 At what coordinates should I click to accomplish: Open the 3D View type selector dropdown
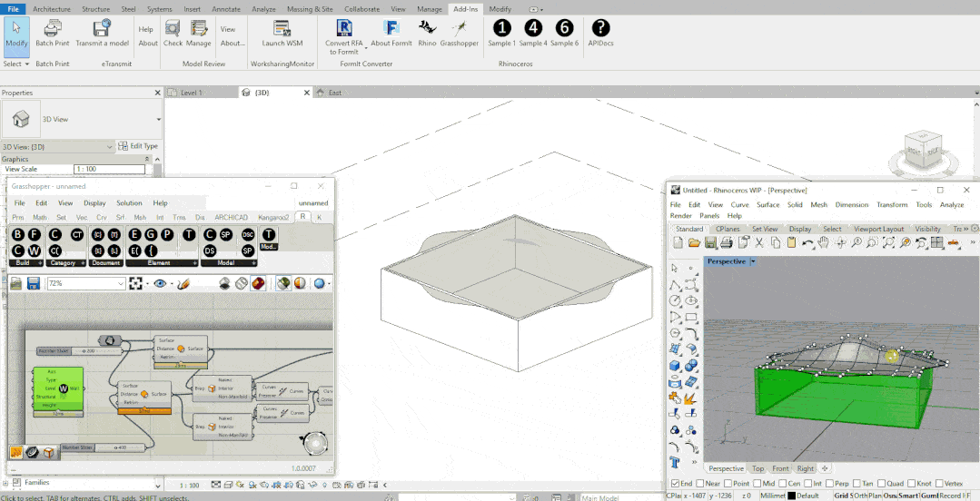[158, 119]
